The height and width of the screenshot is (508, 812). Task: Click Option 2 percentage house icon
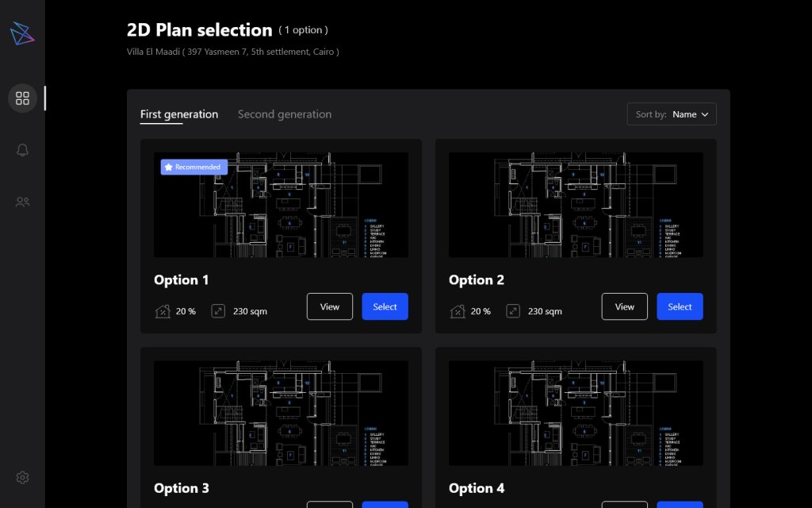coord(458,311)
